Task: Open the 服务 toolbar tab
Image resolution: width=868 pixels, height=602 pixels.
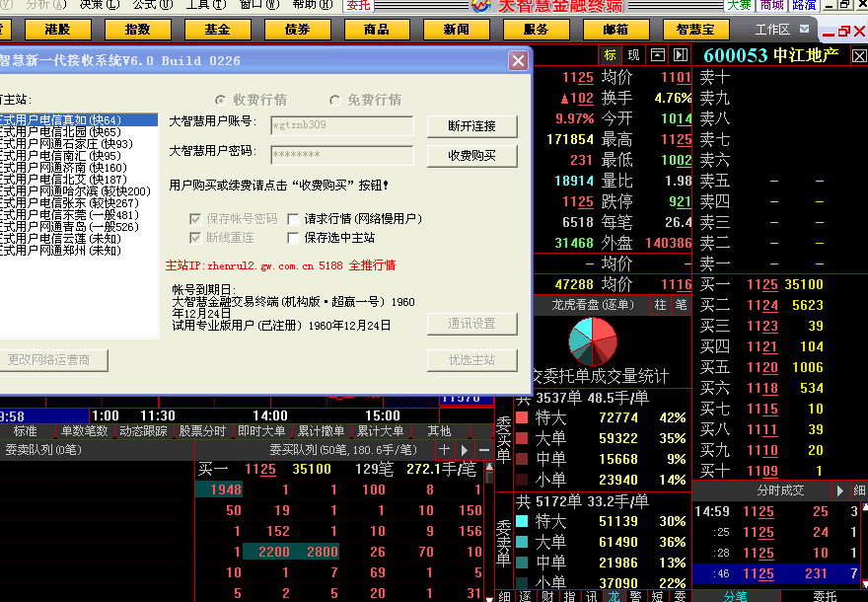Action: (x=536, y=30)
